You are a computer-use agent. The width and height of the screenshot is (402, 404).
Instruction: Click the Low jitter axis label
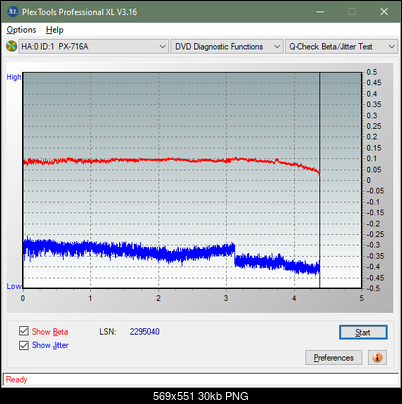[x=14, y=286]
